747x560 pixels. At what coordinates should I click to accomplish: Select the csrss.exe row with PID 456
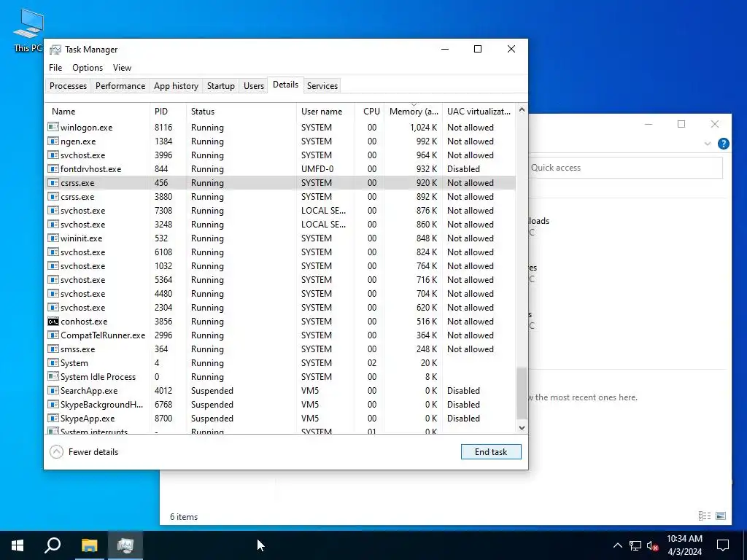point(281,183)
